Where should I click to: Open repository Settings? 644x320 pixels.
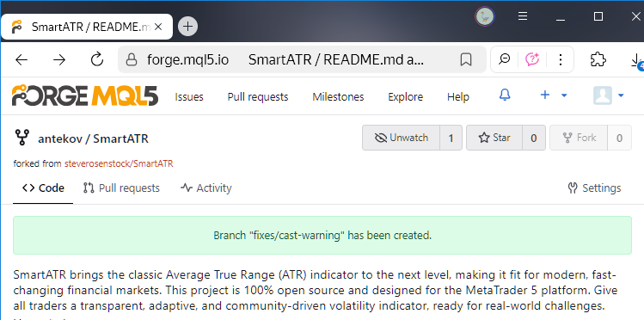pos(594,188)
